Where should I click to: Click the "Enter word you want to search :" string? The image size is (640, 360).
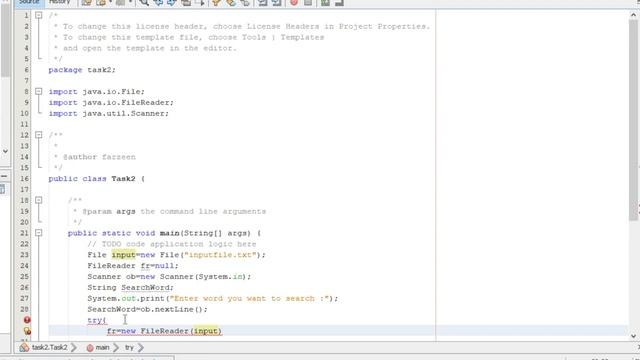click(249, 298)
